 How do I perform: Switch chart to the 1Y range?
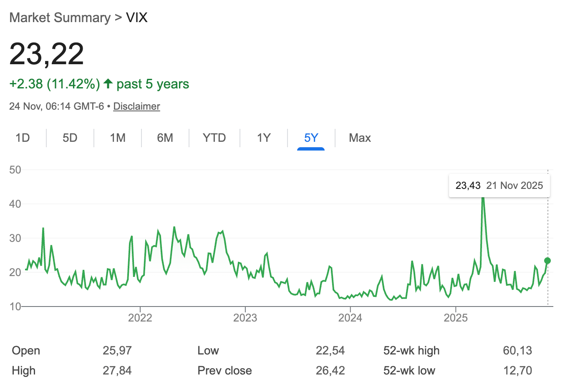pyautogui.click(x=264, y=138)
